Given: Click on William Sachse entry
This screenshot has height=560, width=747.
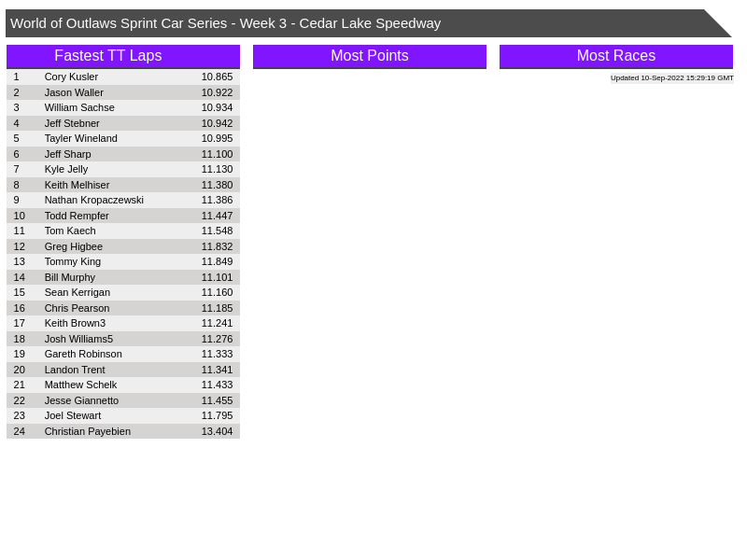Looking at the screenshot, I should (x=79, y=107).
